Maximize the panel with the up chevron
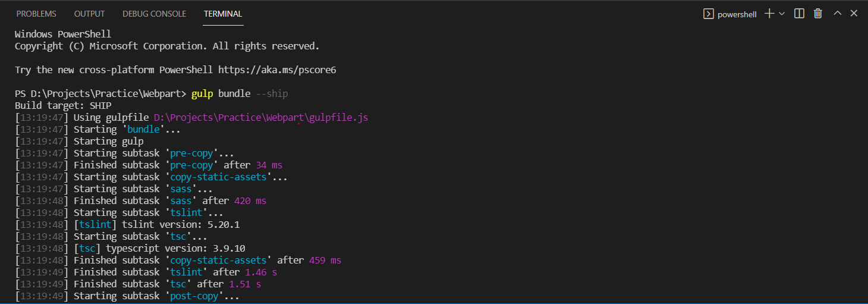Screen dimensions: 868x304 click(x=837, y=14)
